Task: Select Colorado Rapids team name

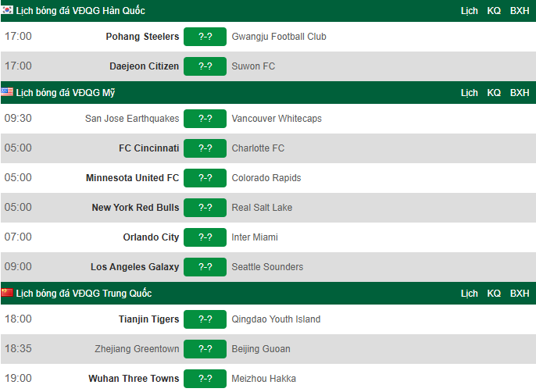Action: tap(266, 178)
